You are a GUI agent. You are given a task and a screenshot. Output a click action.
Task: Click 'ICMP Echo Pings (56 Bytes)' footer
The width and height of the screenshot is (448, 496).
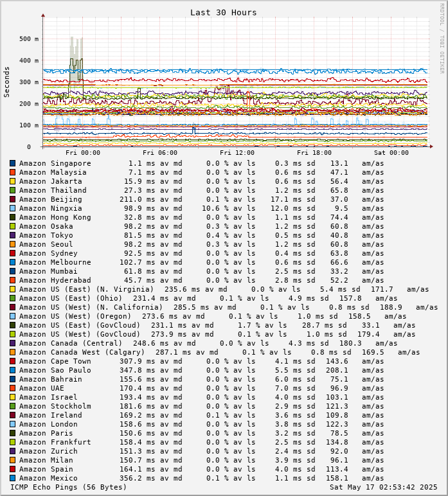(x=68, y=487)
